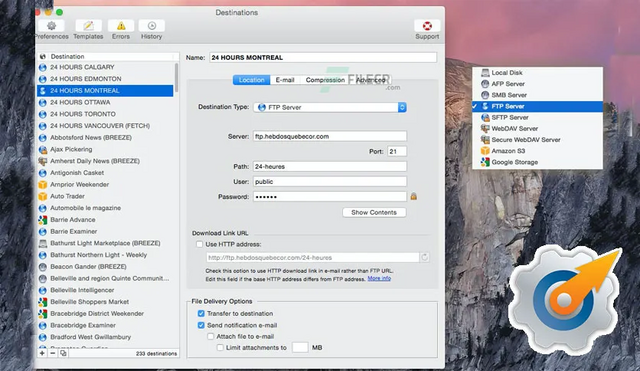Choose AFP Server from type menu
The width and height of the screenshot is (640, 371).
537,84
